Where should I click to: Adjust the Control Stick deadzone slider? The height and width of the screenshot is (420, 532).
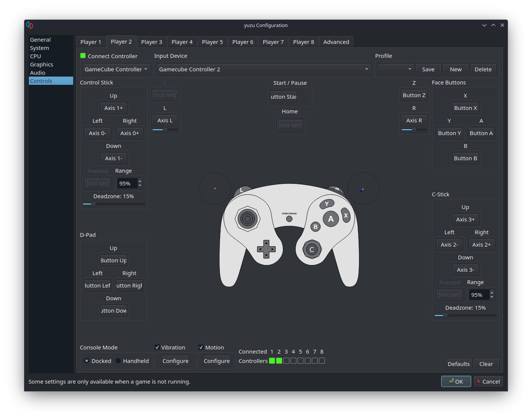pyautogui.click(x=114, y=204)
